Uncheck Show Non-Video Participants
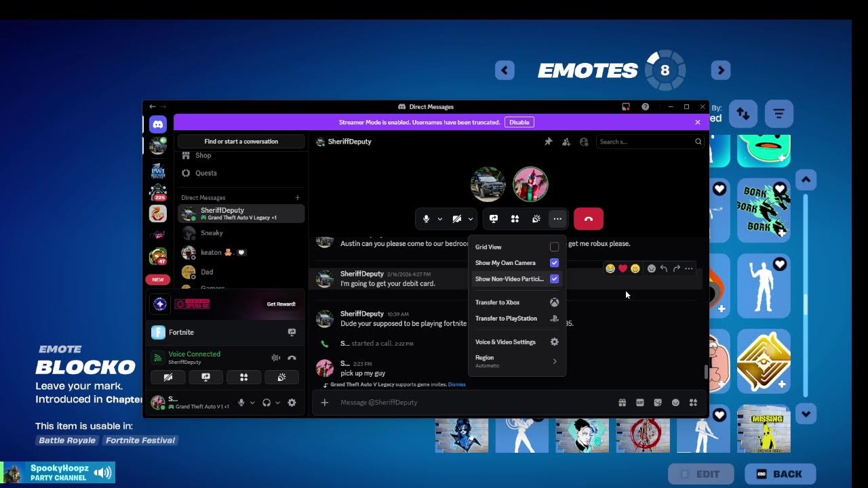 pos(554,279)
